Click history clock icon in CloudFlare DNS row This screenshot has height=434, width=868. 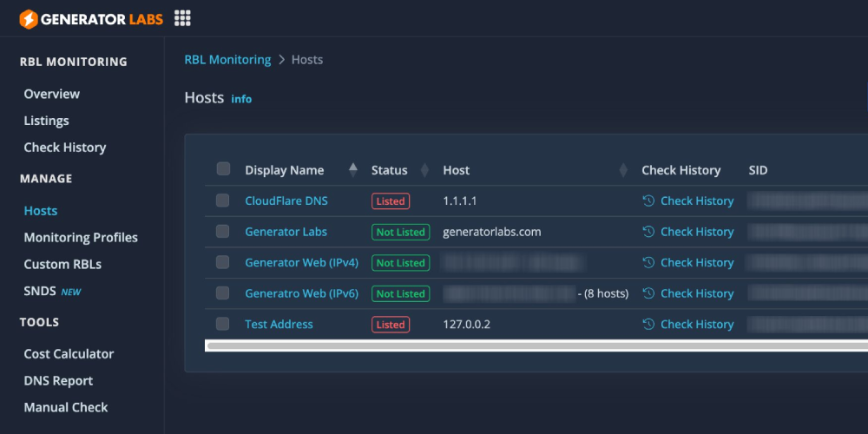pyautogui.click(x=648, y=201)
